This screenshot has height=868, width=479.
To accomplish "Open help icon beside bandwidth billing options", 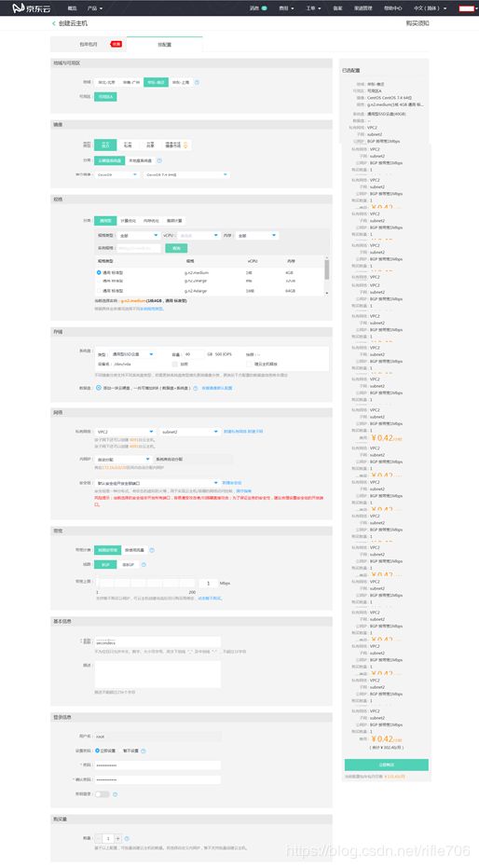I will [152, 550].
